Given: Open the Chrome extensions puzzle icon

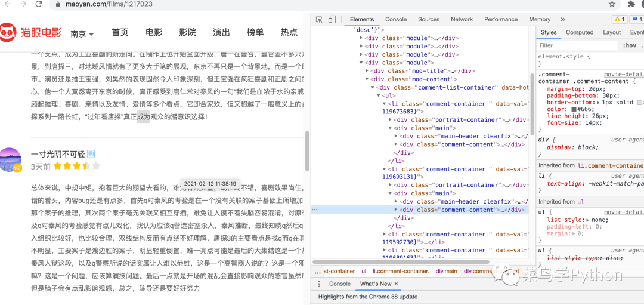Looking at the screenshot, I should tap(631, 4).
